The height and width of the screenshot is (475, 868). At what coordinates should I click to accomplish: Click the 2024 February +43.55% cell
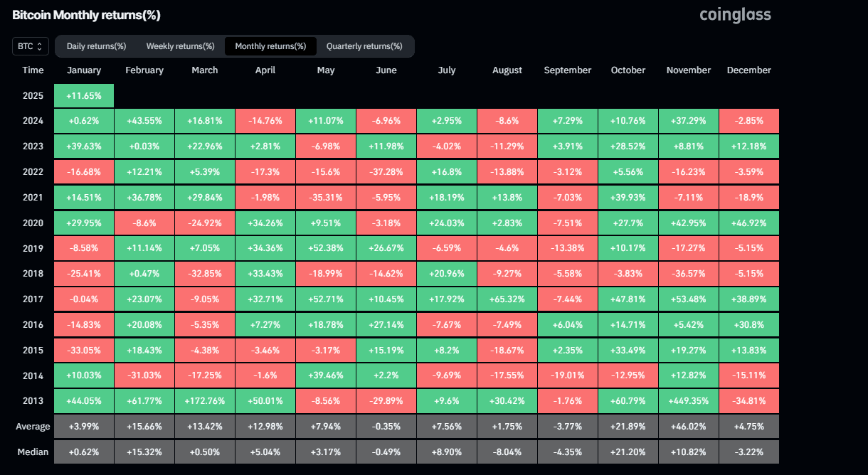[x=144, y=120]
